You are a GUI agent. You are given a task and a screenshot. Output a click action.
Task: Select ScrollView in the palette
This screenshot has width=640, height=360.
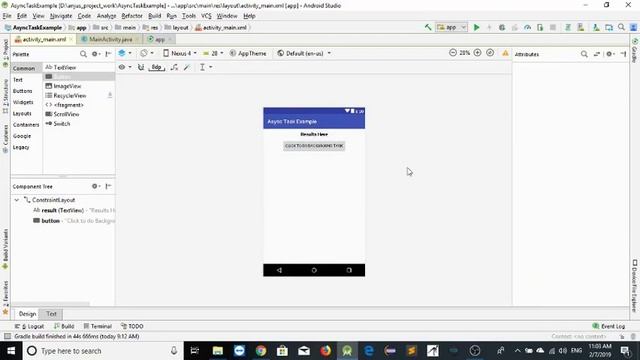click(x=79, y=114)
